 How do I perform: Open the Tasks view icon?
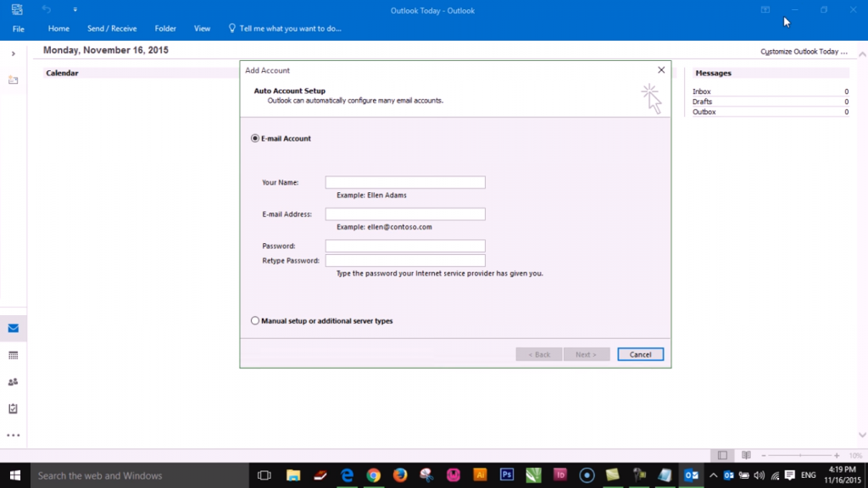click(x=14, y=408)
